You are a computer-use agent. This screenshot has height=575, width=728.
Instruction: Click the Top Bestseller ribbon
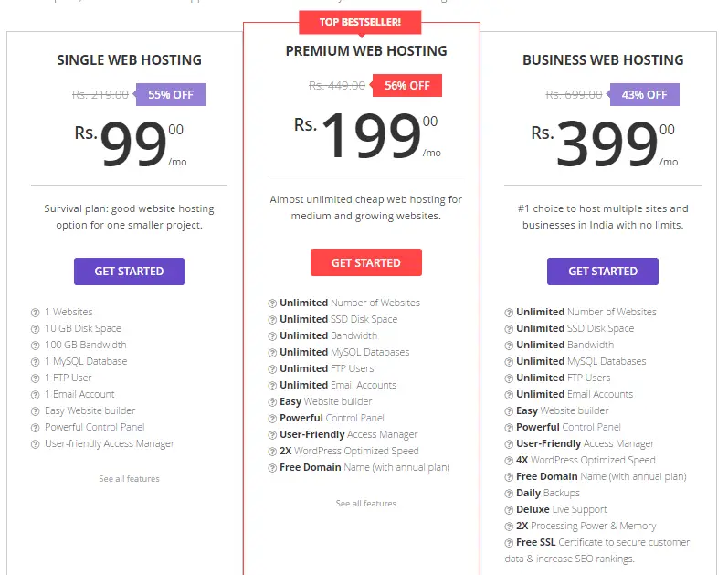360,21
